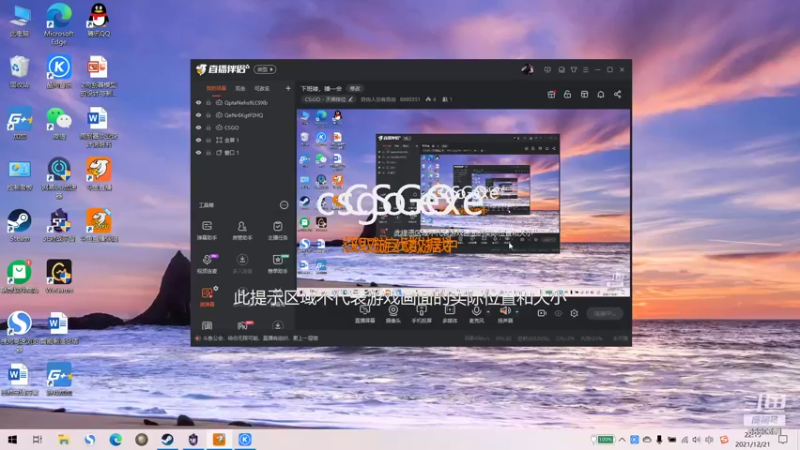Switch to Steam in the taskbar

[x=167, y=439]
